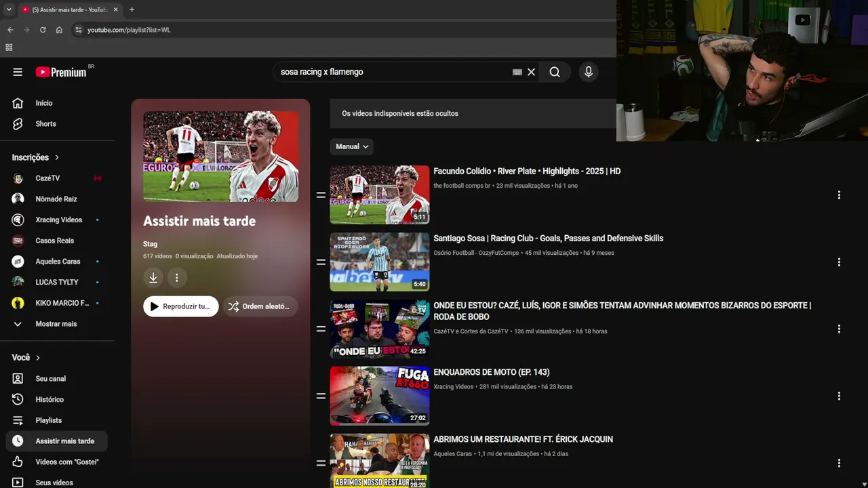Open the on-screen keyboard icon in search

click(x=517, y=72)
